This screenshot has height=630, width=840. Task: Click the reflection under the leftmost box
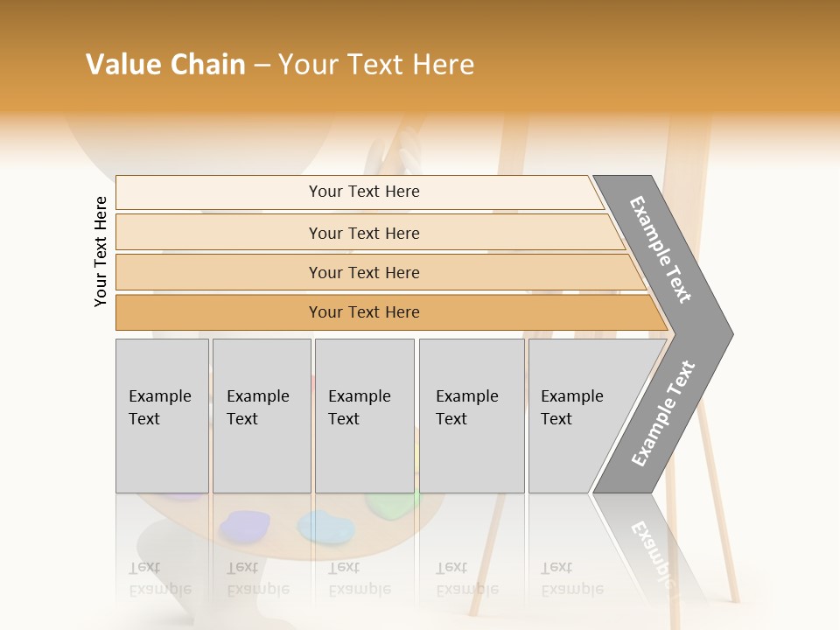tap(161, 577)
